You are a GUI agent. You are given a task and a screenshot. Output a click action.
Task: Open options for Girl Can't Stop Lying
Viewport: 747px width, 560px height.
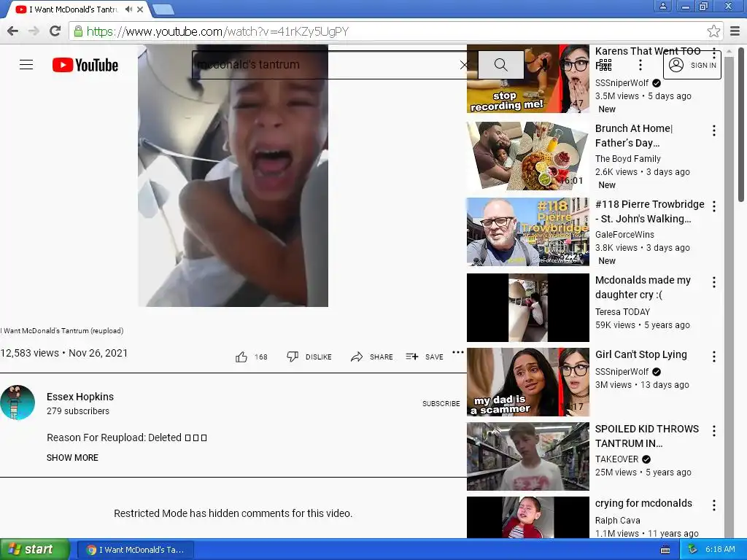[713, 357]
